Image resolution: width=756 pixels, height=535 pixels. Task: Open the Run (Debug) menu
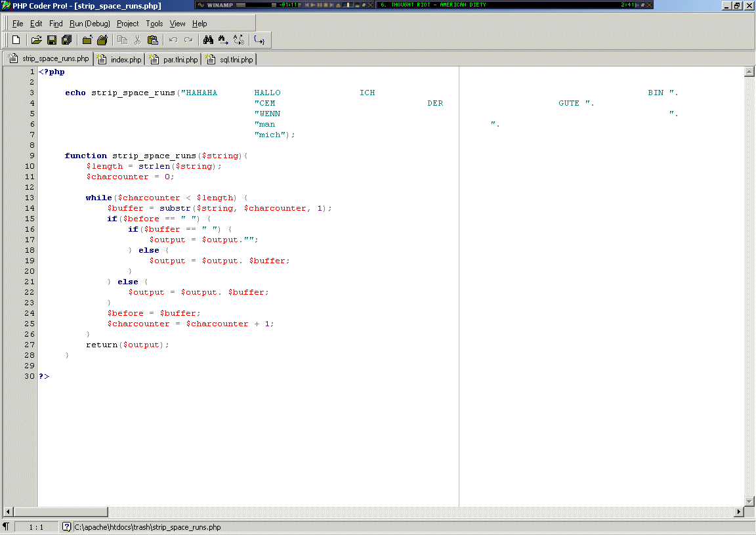click(90, 24)
